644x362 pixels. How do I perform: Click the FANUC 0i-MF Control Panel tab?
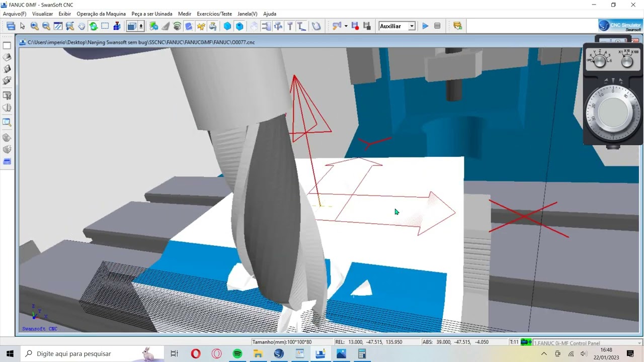(x=588, y=343)
